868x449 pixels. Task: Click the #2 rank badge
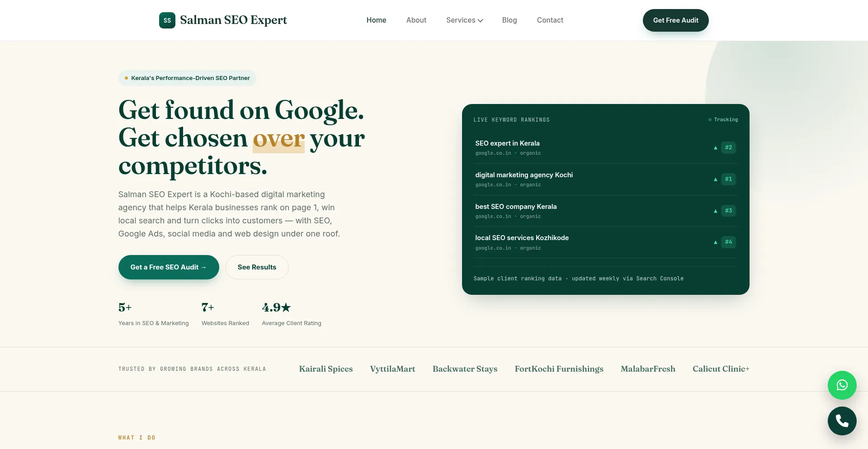728,147
